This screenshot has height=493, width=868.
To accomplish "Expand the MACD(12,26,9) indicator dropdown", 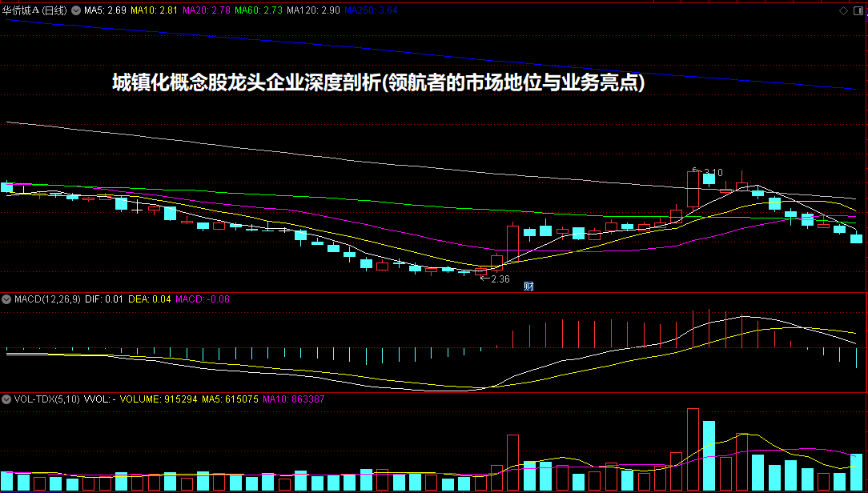I will (x=6, y=299).
